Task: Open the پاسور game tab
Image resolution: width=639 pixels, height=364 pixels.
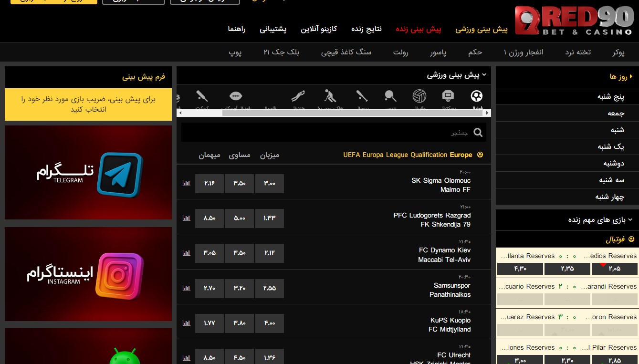Action: [438, 52]
